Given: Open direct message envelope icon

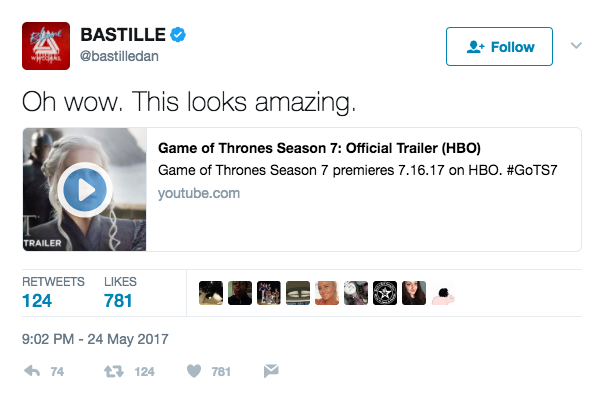Looking at the screenshot, I should tap(271, 371).
